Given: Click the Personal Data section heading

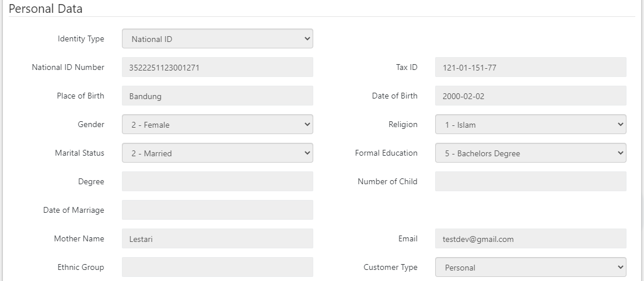Looking at the screenshot, I should point(45,9).
